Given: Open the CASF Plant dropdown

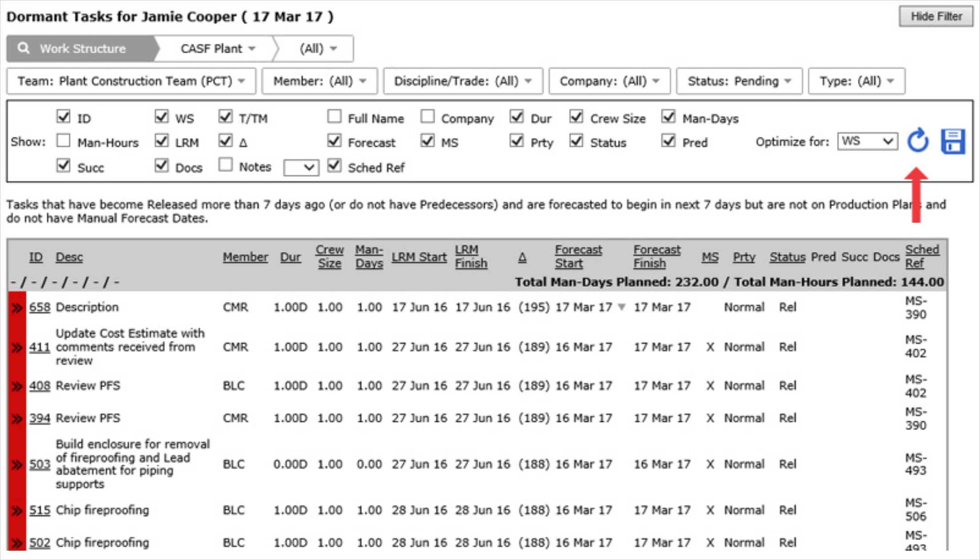Looking at the screenshot, I should 217,48.
